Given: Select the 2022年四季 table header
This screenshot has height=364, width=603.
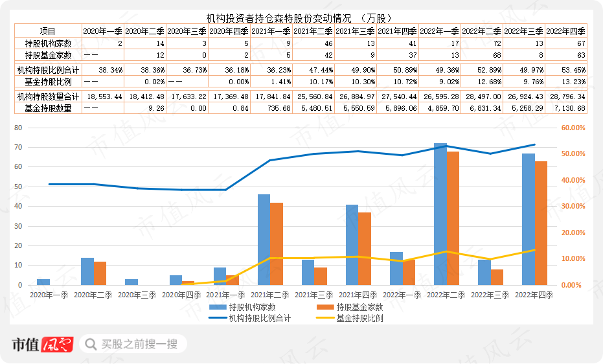Looking at the screenshot, I should 566,31.
